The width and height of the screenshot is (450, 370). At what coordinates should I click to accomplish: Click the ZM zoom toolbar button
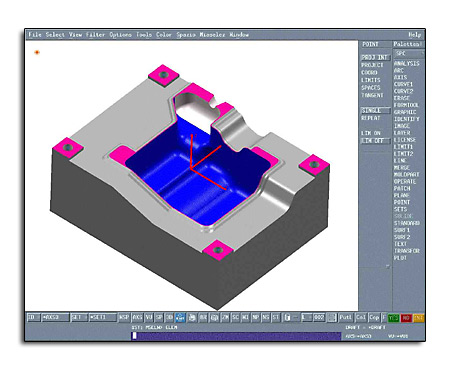click(225, 317)
